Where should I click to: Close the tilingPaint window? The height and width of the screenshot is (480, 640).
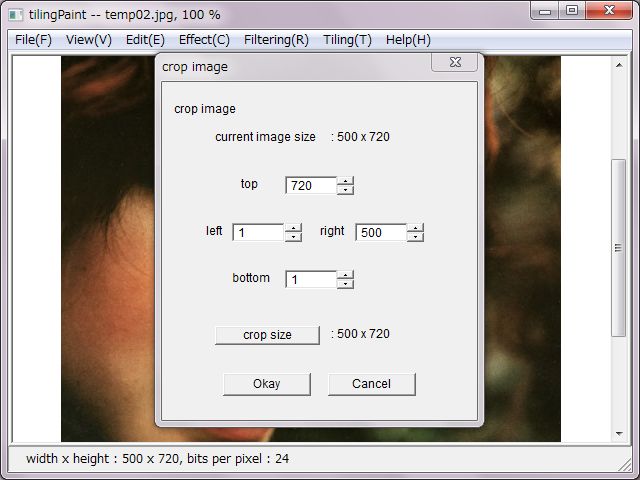(x=609, y=11)
